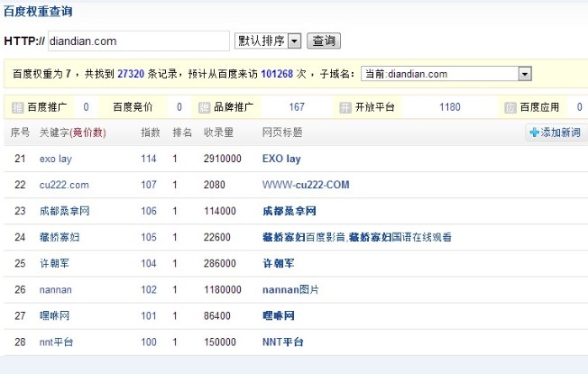Viewport: 588px width, 374px height.
Task: Click index value 114 for exo lay
Action: (x=149, y=159)
